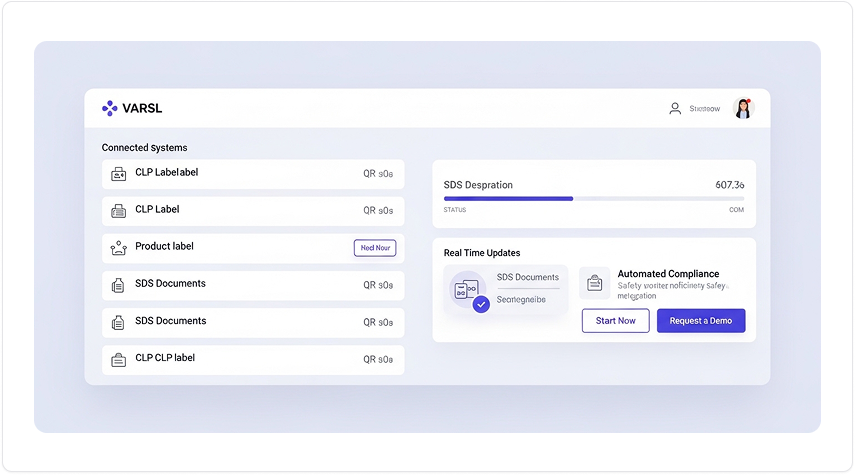Click the SDS Documents checkmark badge icon
The height and width of the screenshot is (475, 855).
481,304
